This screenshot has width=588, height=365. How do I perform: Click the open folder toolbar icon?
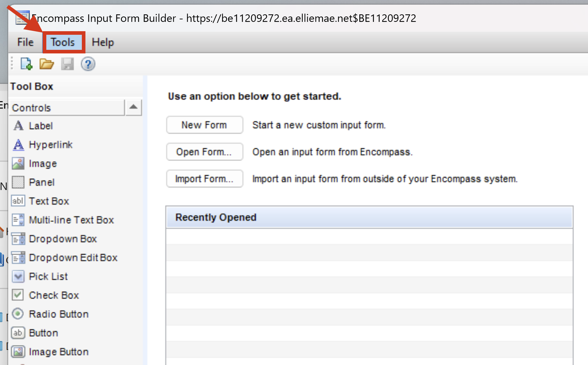(x=47, y=64)
